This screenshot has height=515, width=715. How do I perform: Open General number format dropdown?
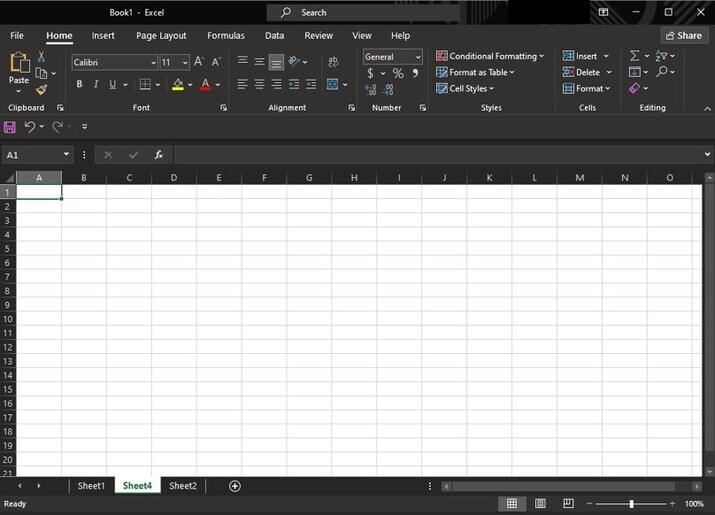point(418,57)
